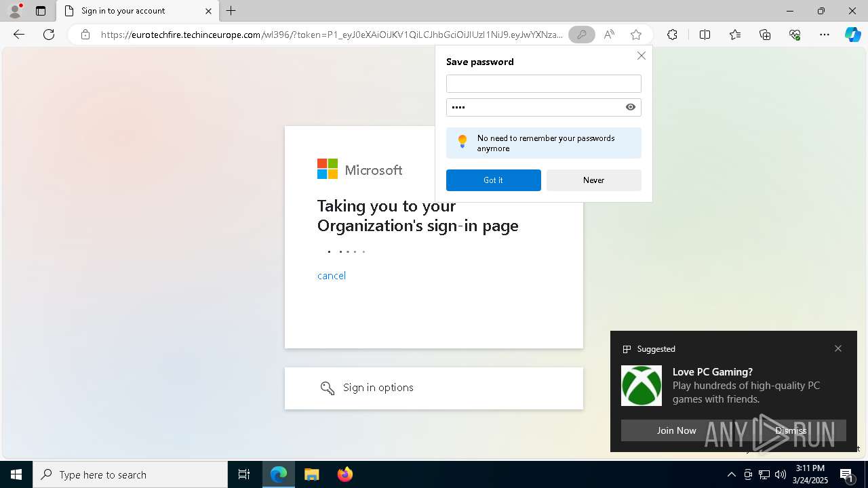This screenshot has width=868, height=488.
Task: Click the taskbar search box
Action: click(x=130, y=474)
